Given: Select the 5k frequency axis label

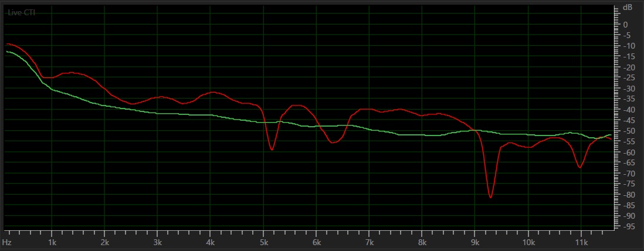Looking at the screenshot, I should 263,242.
